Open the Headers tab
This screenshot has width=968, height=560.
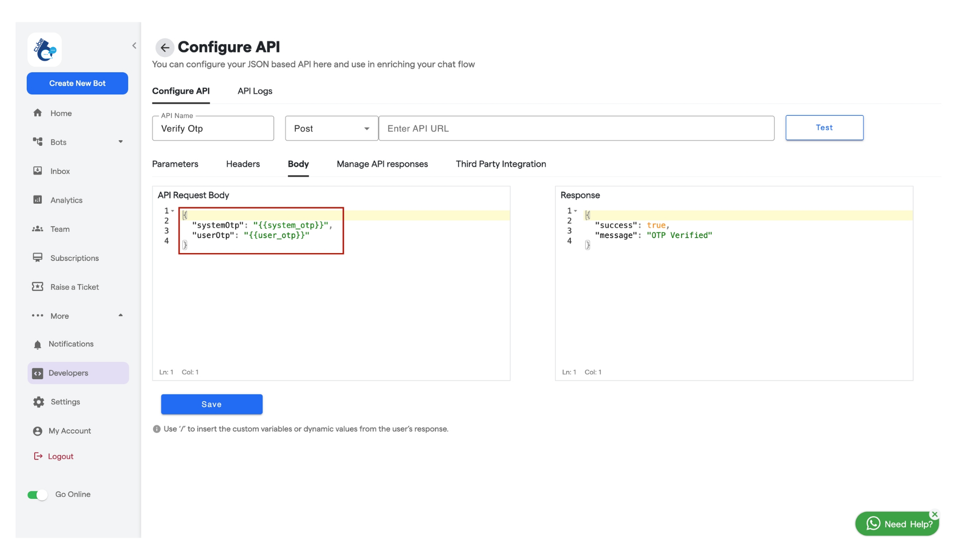point(243,164)
